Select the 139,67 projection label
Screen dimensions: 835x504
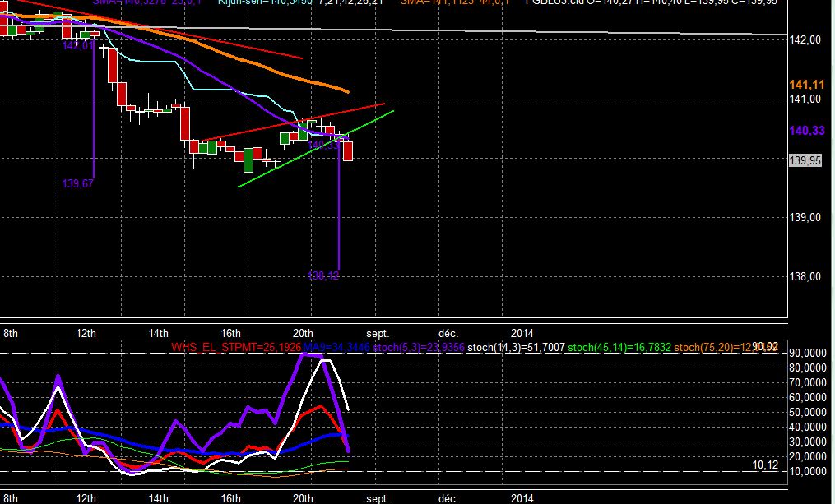tap(78, 183)
